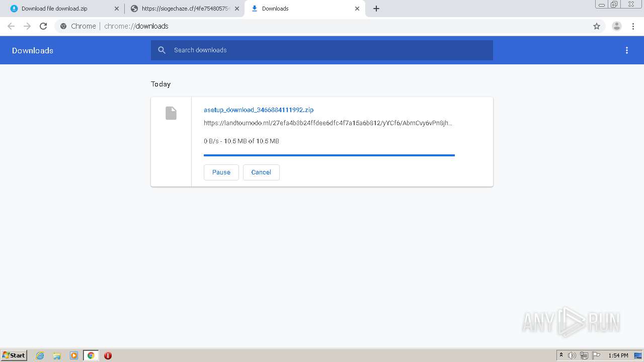Switch to the siogechaze.cf tab

(185, 9)
